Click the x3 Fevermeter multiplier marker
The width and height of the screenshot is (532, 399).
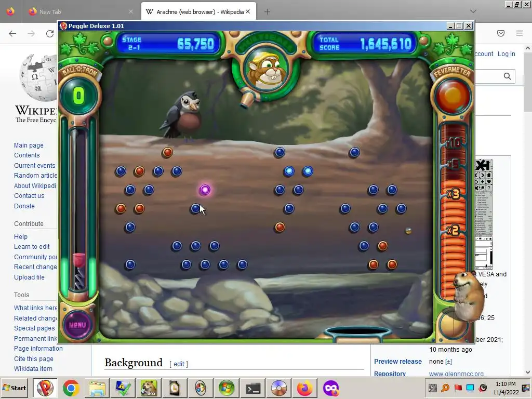click(x=453, y=194)
